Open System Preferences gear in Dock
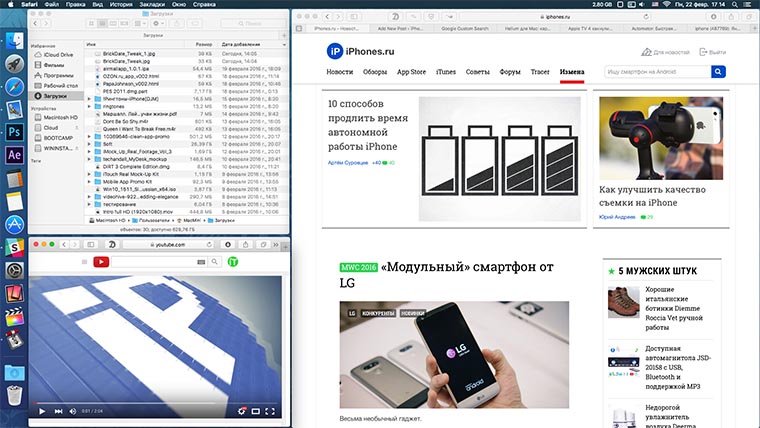Viewport: 760px width, 428px height. click(14, 270)
